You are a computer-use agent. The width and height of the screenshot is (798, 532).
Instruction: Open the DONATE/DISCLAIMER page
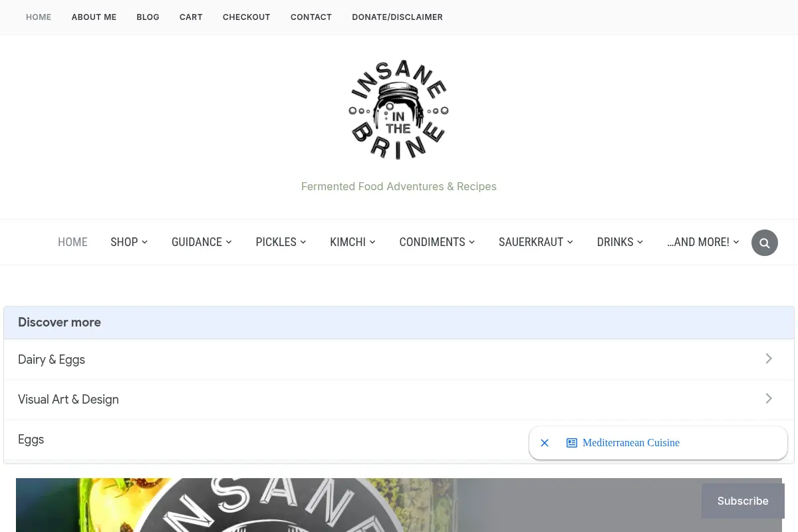click(x=397, y=17)
